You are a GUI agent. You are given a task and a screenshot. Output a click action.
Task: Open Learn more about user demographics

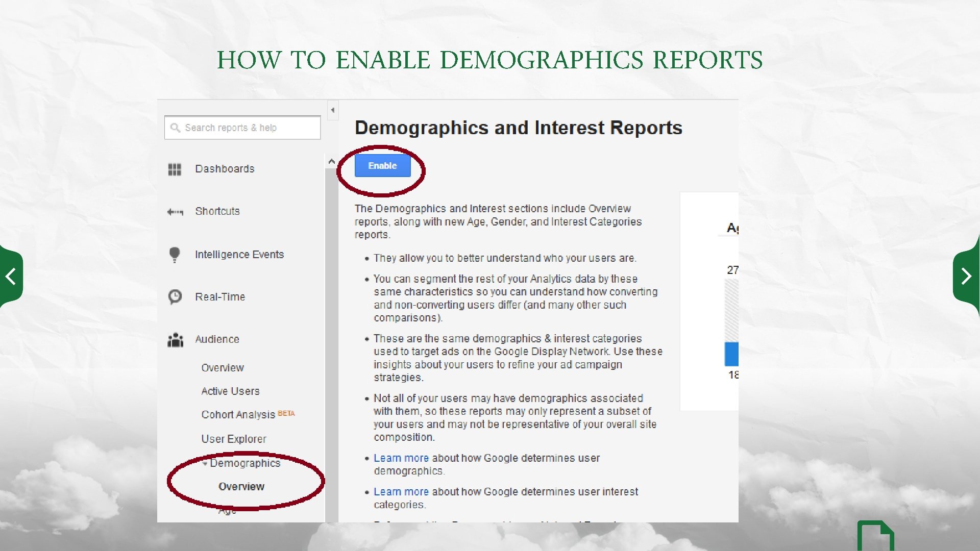pos(401,458)
